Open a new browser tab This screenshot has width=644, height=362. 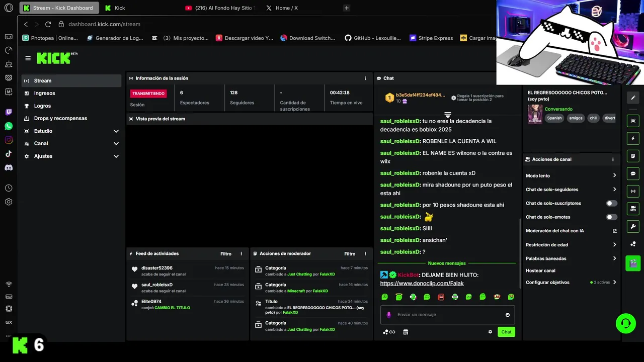pyautogui.click(x=346, y=8)
